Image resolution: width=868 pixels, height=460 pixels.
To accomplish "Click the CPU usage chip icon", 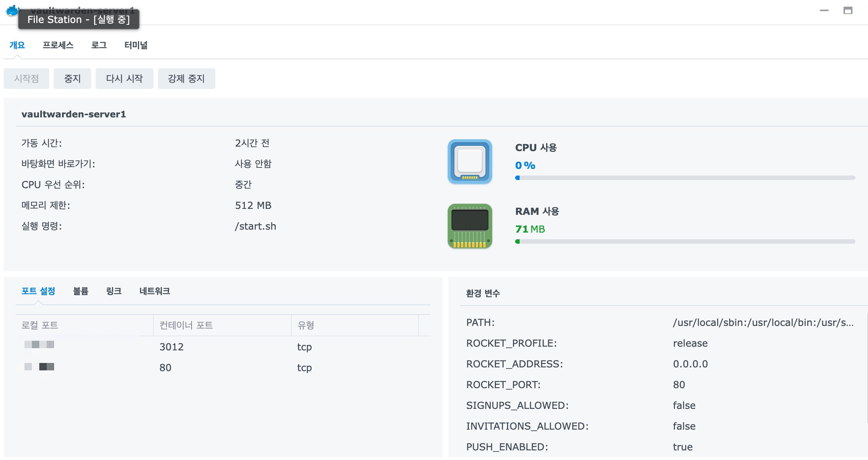I will pos(470,161).
